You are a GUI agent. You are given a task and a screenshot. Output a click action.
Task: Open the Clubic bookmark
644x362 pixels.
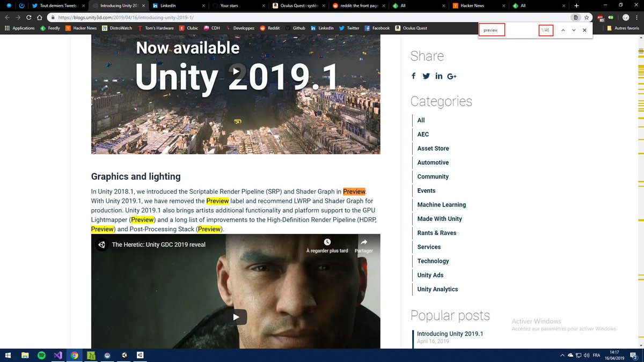point(189,28)
